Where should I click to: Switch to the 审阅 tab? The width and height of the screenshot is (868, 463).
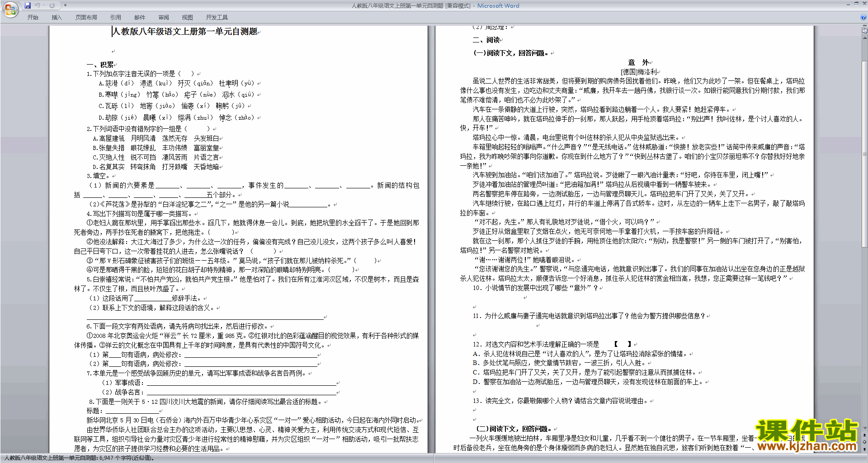tap(164, 18)
